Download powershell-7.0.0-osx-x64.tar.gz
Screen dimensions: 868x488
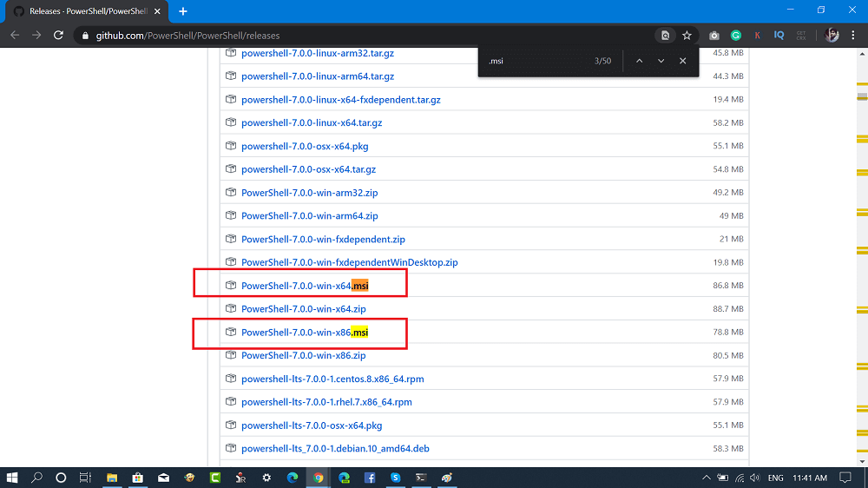click(x=308, y=169)
